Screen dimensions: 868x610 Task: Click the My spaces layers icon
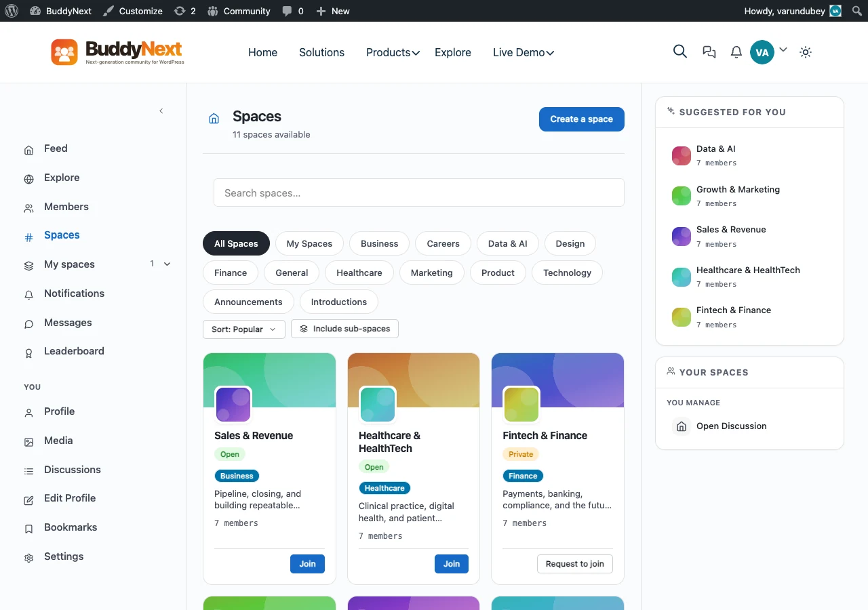click(28, 266)
